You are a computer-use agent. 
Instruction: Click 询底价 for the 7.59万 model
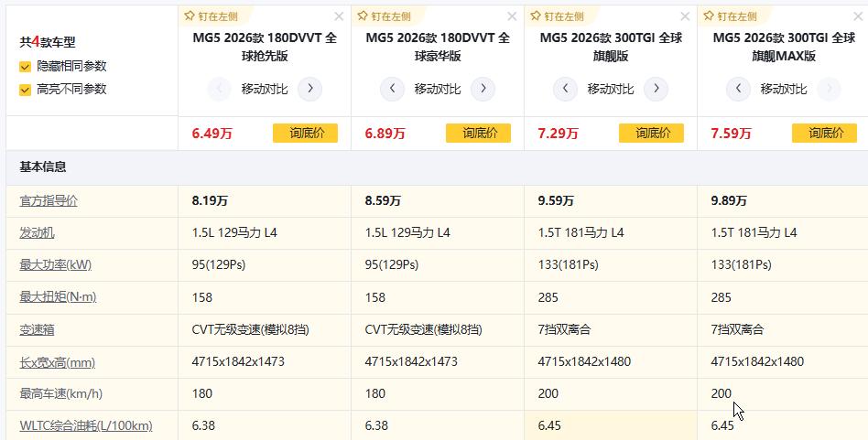click(x=824, y=134)
